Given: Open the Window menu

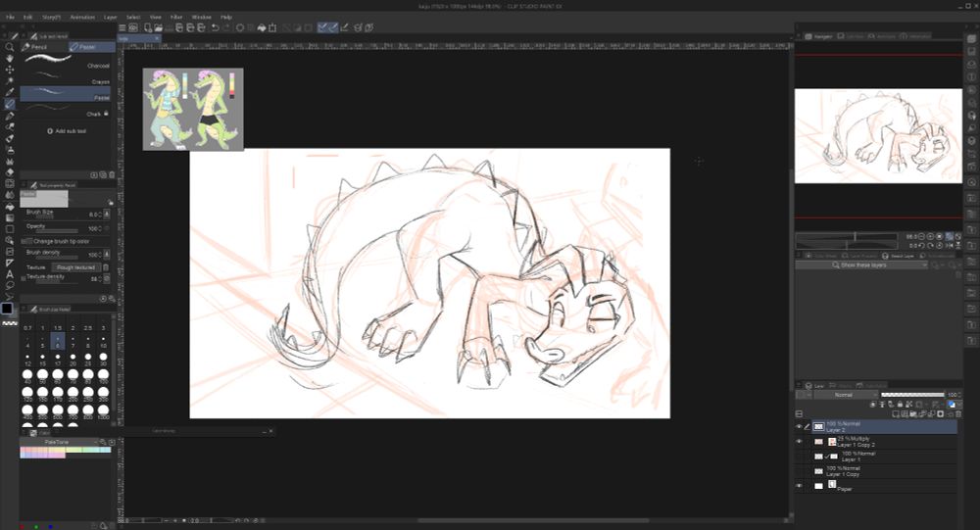Looking at the screenshot, I should (201, 17).
